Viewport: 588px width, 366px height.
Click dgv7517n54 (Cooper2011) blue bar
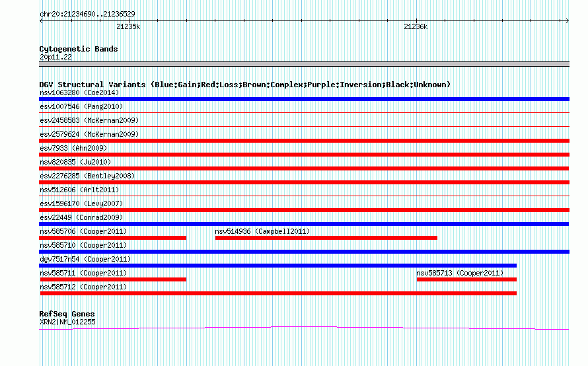(278, 266)
